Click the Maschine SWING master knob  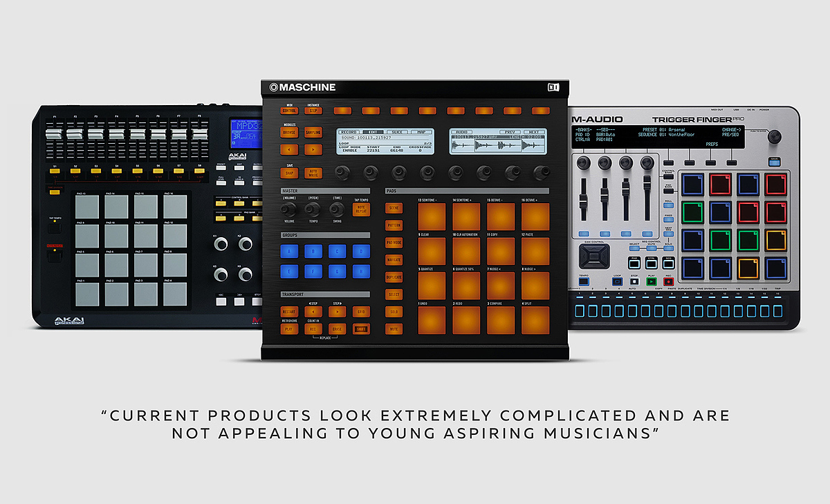click(337, 208)
